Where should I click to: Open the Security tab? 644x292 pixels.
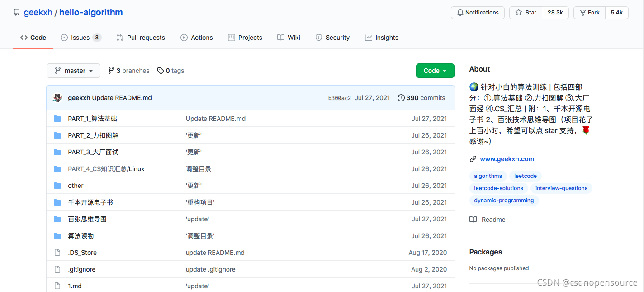(332, 38)
